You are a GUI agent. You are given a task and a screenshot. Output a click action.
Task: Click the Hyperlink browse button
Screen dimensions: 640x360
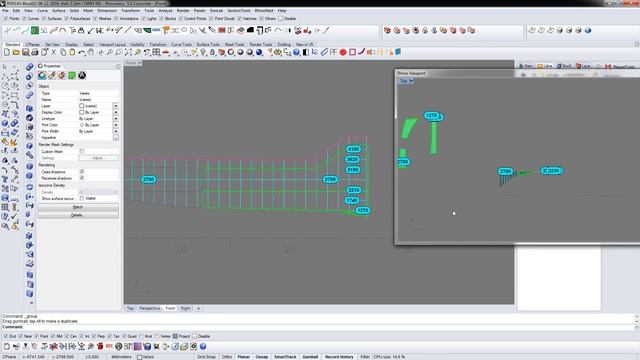pos(116,138)
